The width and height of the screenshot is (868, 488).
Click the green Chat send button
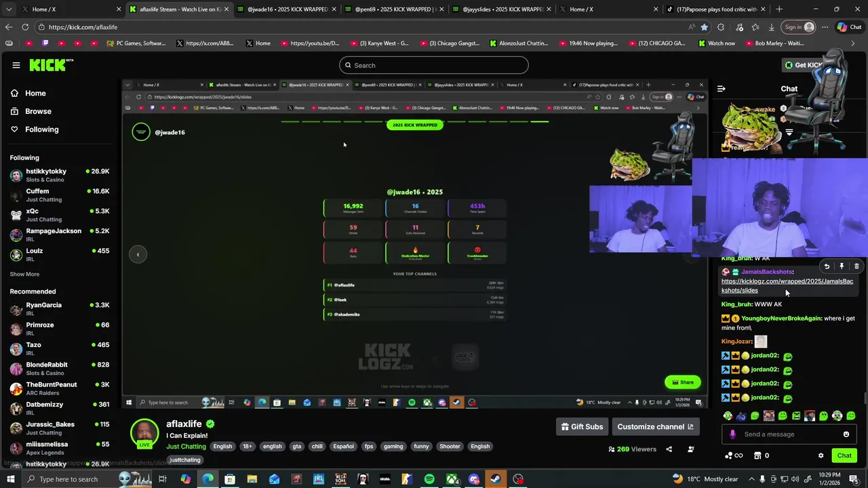[x=844, y=455]
